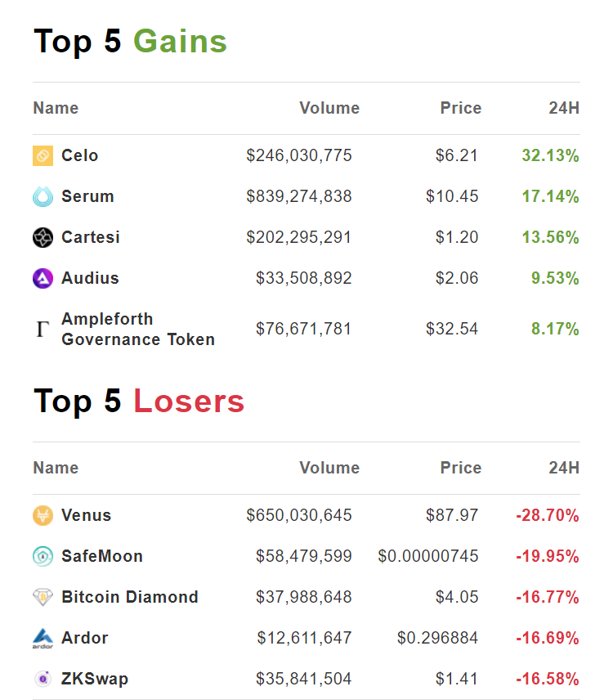The width and height of the screenshot is (613, 700).
Task: Click the SafeMoon teal icon
Action: pos(43,556)
